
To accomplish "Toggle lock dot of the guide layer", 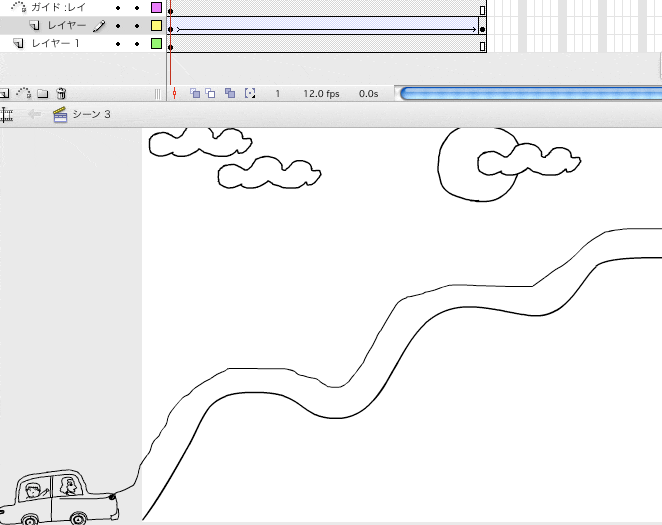I will [137, 8].
